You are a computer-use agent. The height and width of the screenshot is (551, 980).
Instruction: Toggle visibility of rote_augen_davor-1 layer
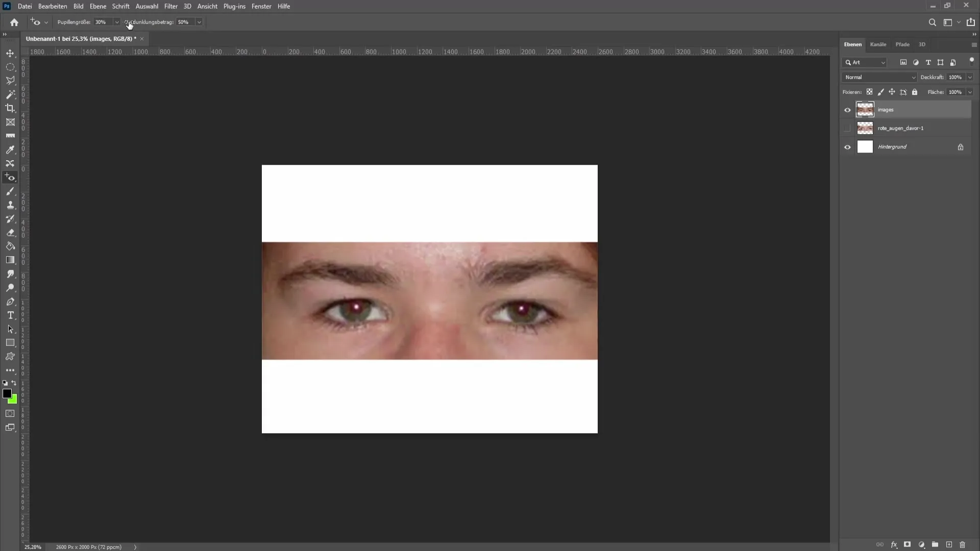[847, 128]
